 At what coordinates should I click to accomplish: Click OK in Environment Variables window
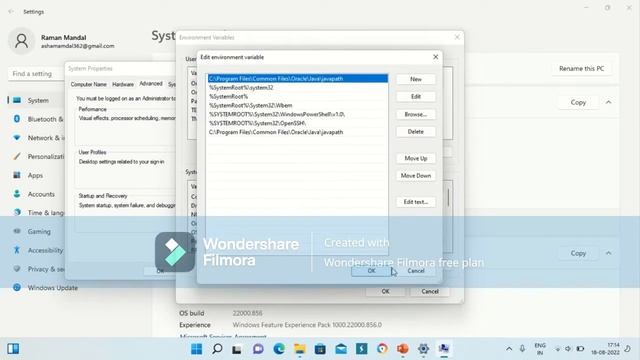[x=385, y=291]
